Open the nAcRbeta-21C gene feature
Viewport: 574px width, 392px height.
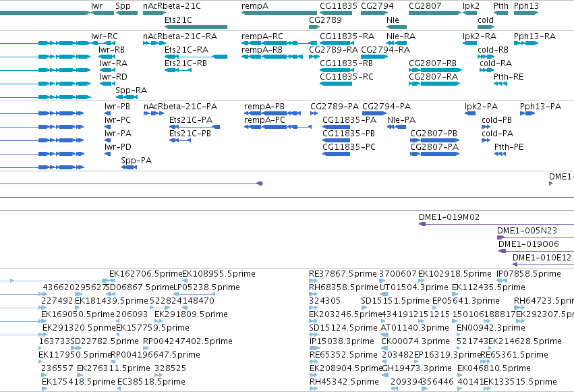tap(154, 13)
